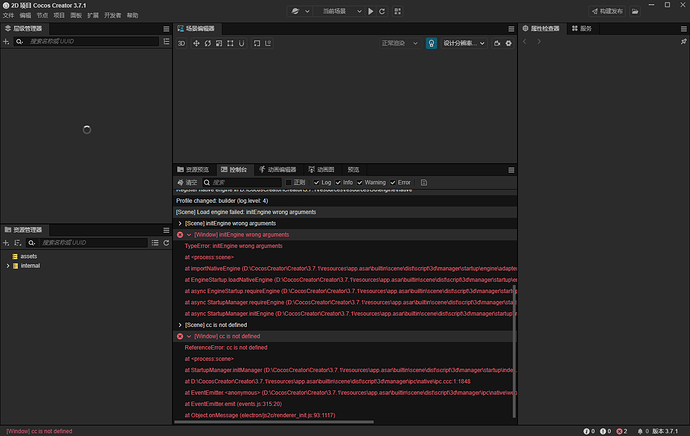Switch to the asset preview tab
Screen dimensions: 690x436
click(x=193, y=170)
